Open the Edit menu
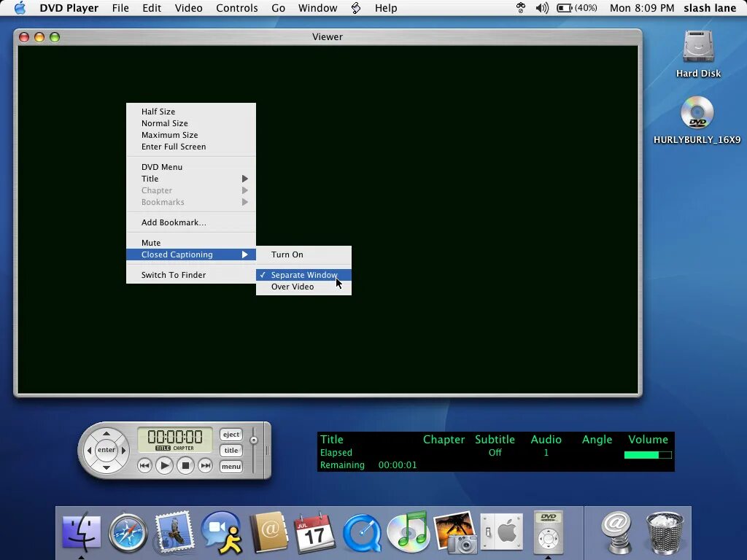This screenshot has height=560, width=747. (152, 8)
